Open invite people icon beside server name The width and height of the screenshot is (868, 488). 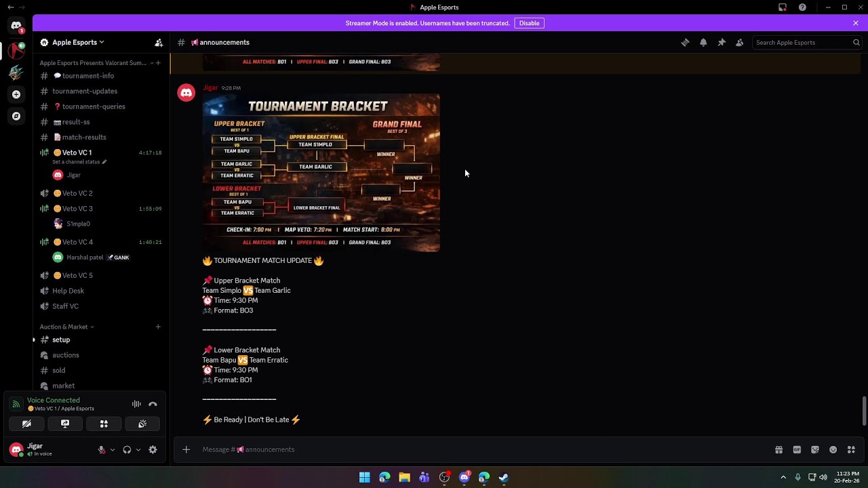[158, 42]
